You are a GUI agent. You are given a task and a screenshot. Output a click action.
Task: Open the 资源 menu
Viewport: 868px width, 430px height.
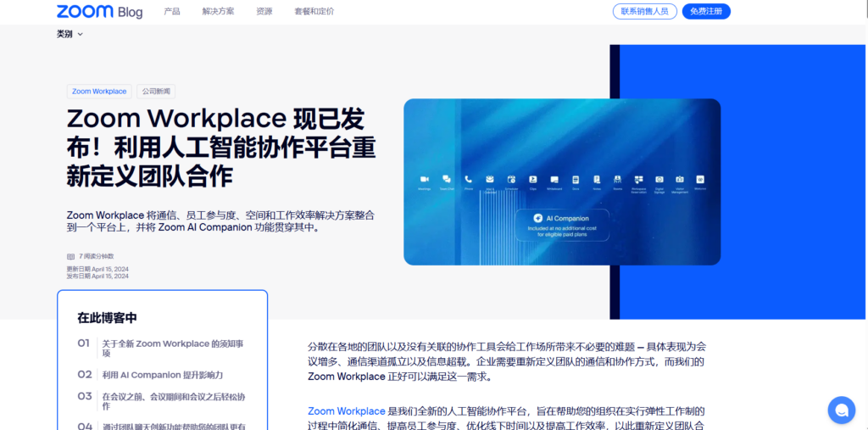[264, 12]
